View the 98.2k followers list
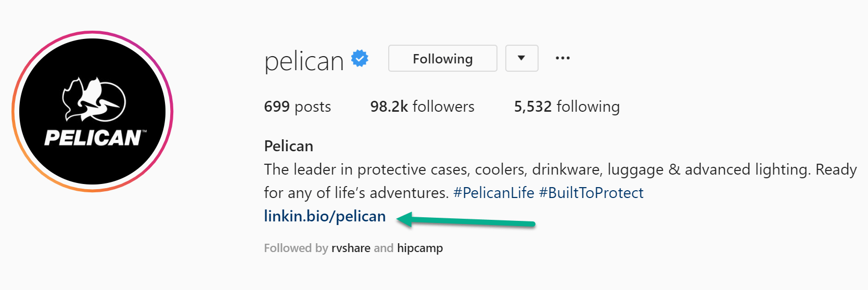Viewport: 868px width, 290px height. [422, 107]
